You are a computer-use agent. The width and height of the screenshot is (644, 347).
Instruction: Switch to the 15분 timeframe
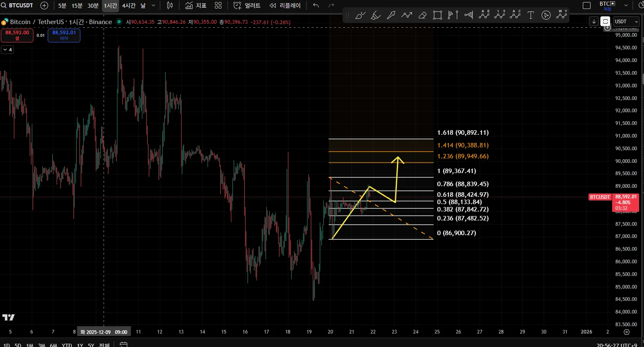click(77, 5)
